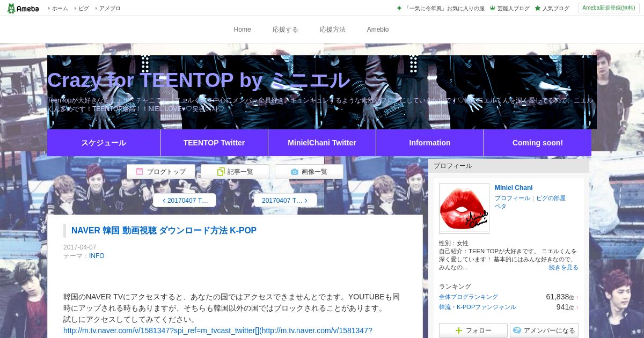Click the star icon for 人気ブログ
The image size is (644, 338).
coord(538,8)
